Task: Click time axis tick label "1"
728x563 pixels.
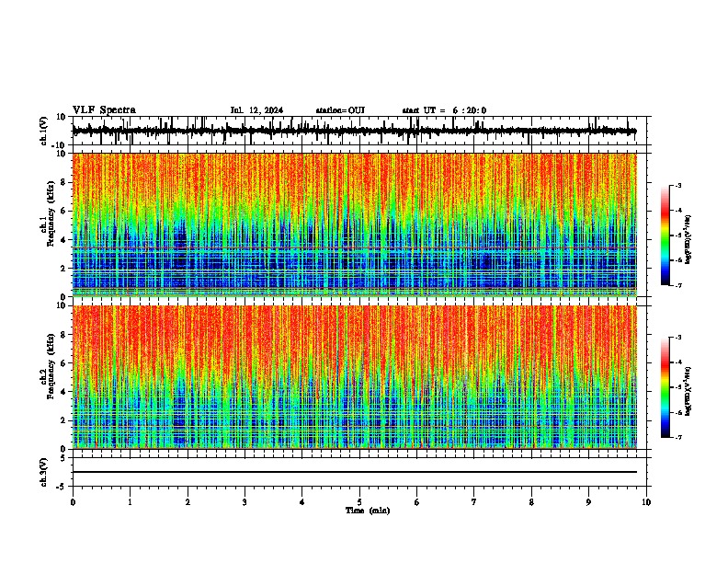Action: tap(130, 502)
